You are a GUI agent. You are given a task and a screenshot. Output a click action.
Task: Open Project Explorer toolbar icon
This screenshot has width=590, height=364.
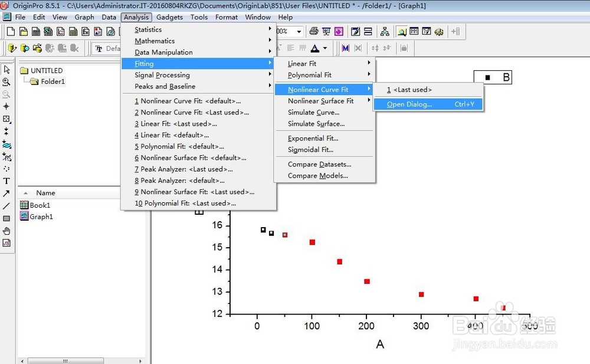click(x=401, y=32)
